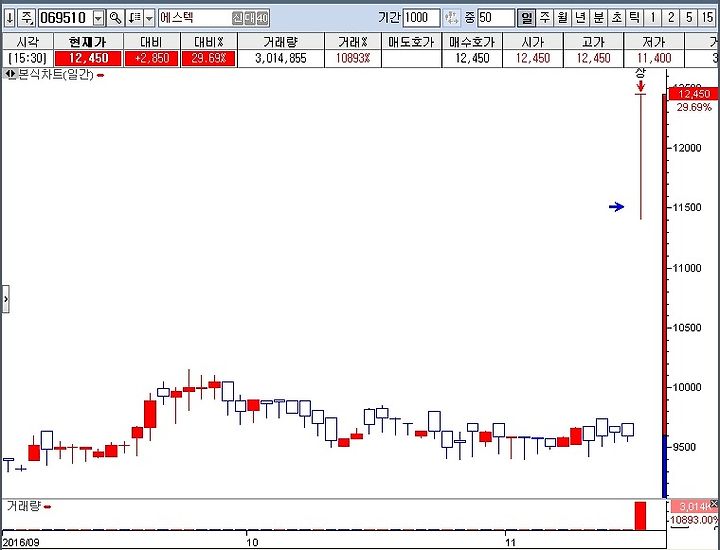This screenshot has width=720, height=550.
Task: Click the current price cell 12,450
Action: 88,58
